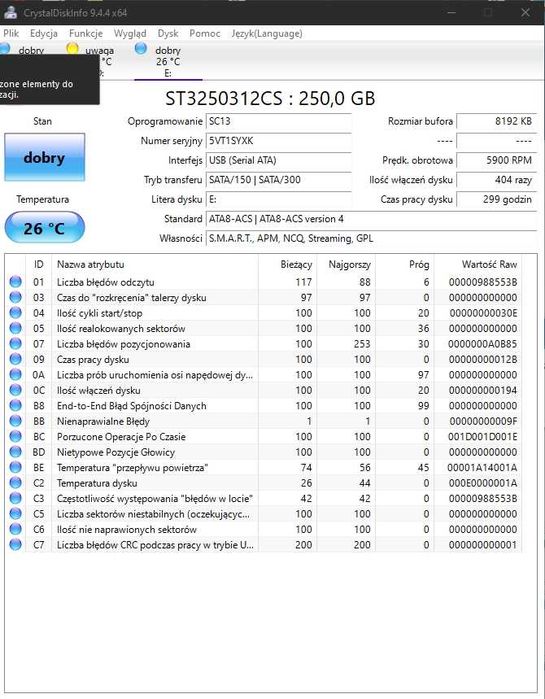Click the blue status icon of E: disk

[141, 49]
